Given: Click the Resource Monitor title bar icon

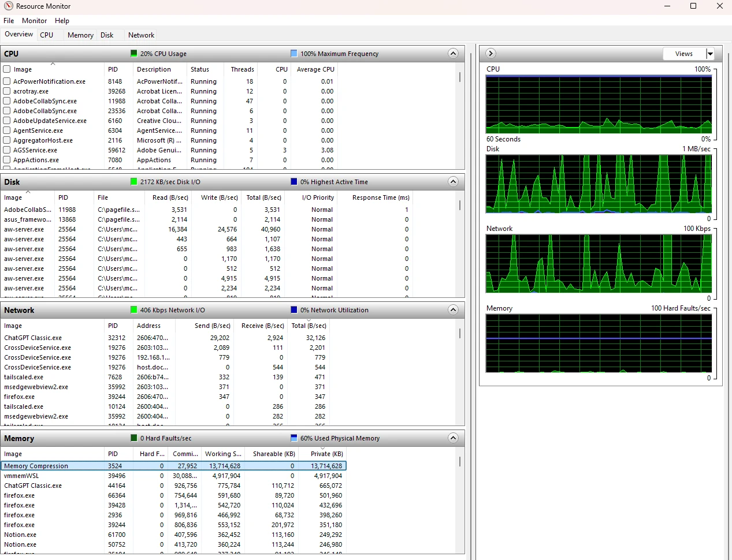Looking at the screenshot, I should [8, 6].
